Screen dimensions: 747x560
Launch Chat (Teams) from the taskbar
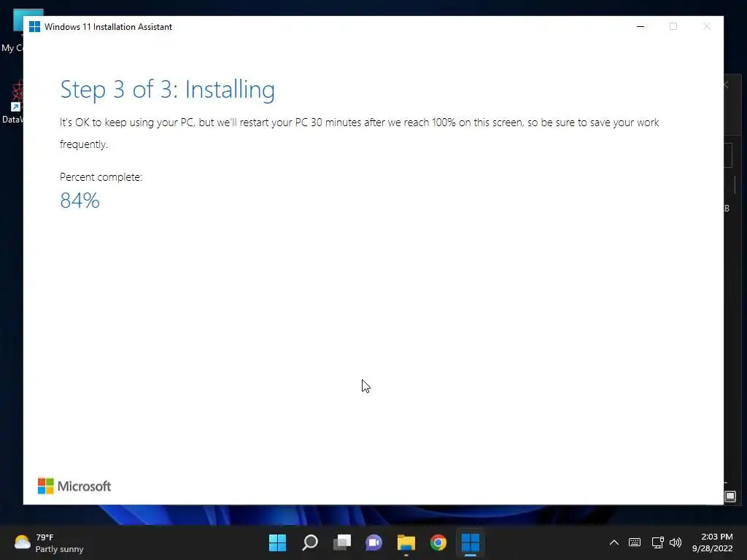pyautogui.click(x=374, y=542)
